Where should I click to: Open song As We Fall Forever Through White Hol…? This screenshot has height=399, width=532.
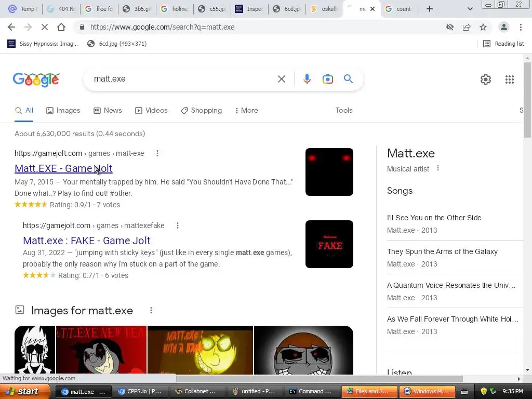(453, 319)
